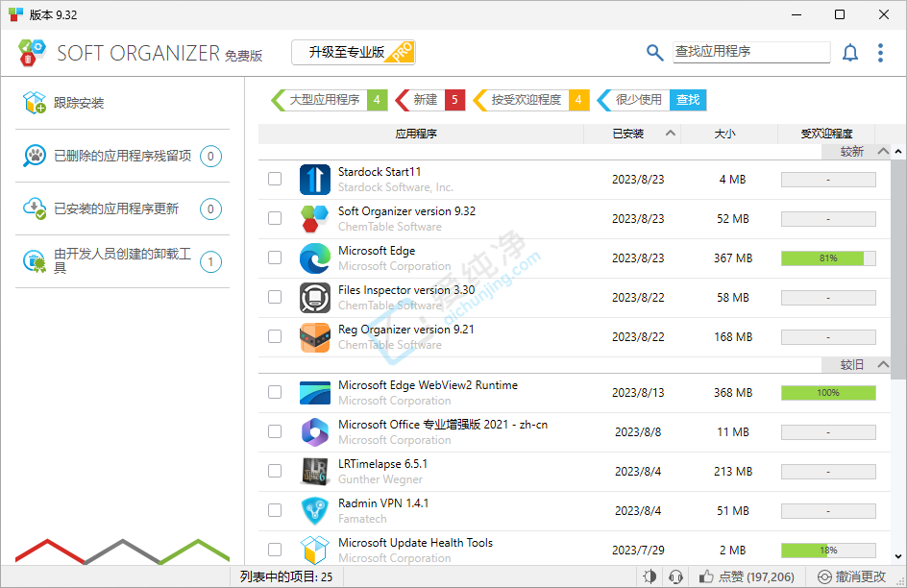
Task: Check the Files Inspector version 3.30 checkbox
Action: pos(275,297)
